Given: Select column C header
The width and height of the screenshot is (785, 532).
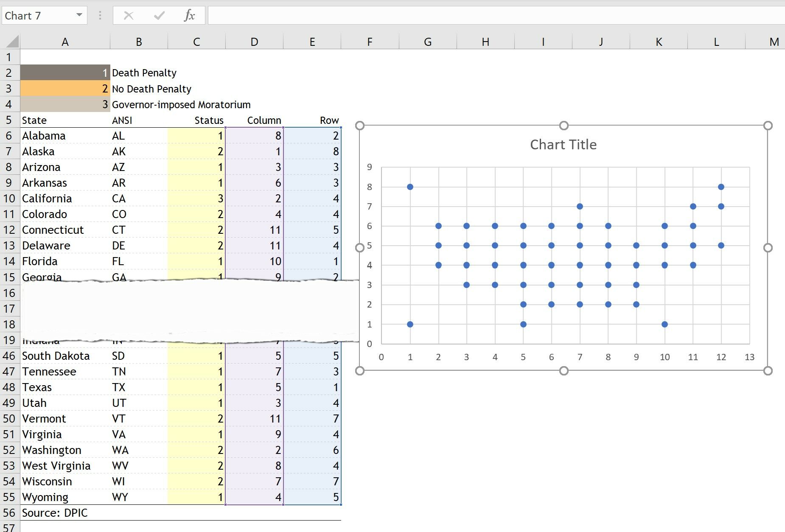Looking at the screenshot, I should coord(196,42).
